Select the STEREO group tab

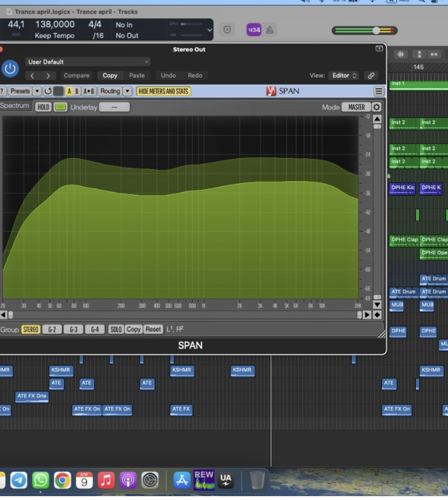(31, 330)
